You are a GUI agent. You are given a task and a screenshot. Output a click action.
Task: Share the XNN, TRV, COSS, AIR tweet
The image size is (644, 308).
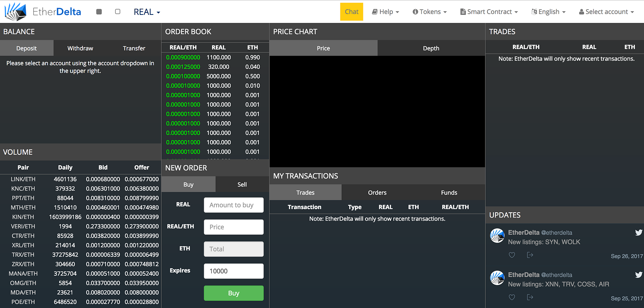tap(530, 297)
